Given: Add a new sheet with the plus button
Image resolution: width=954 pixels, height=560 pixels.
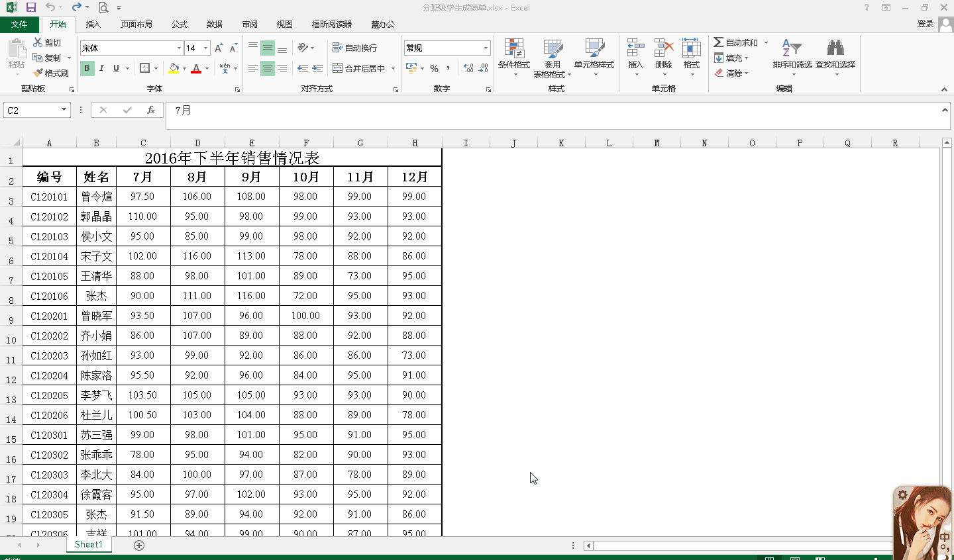Looking at the screenshot, I should (139, 545).
